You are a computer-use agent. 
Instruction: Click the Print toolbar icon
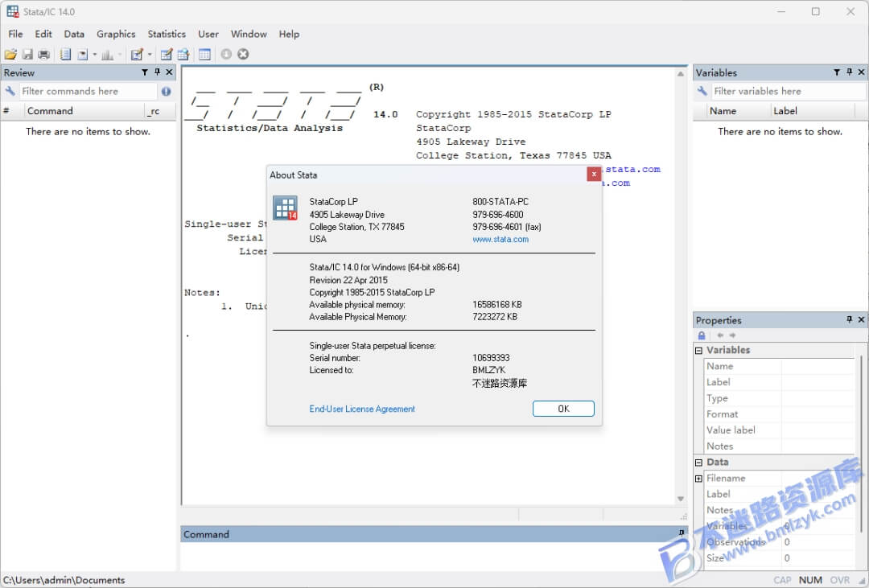pyautogui.click(x=43, y=55)
